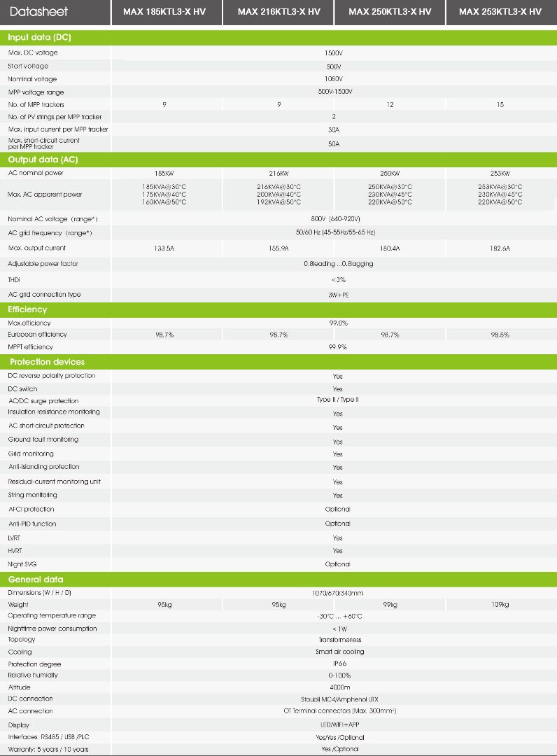
Task: Click the Interfaces: RS485 / USB / PLC label
Action: click(x=49, y=737)
